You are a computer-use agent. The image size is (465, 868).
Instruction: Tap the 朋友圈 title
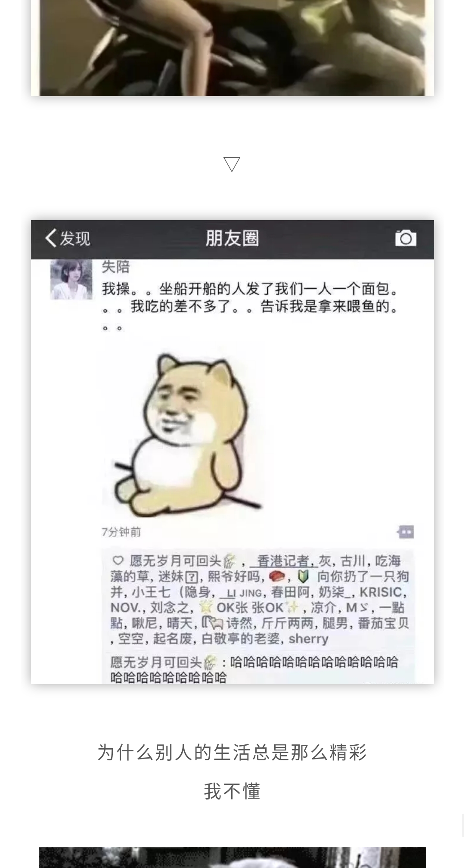pos(232,238)
